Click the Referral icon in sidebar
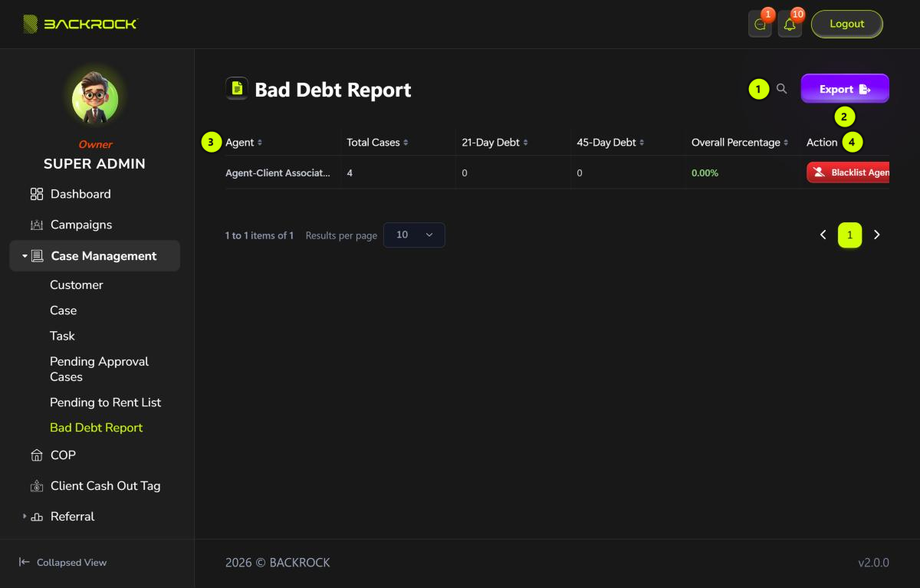This screenshot has width=920, height=588. coord(37,517)
